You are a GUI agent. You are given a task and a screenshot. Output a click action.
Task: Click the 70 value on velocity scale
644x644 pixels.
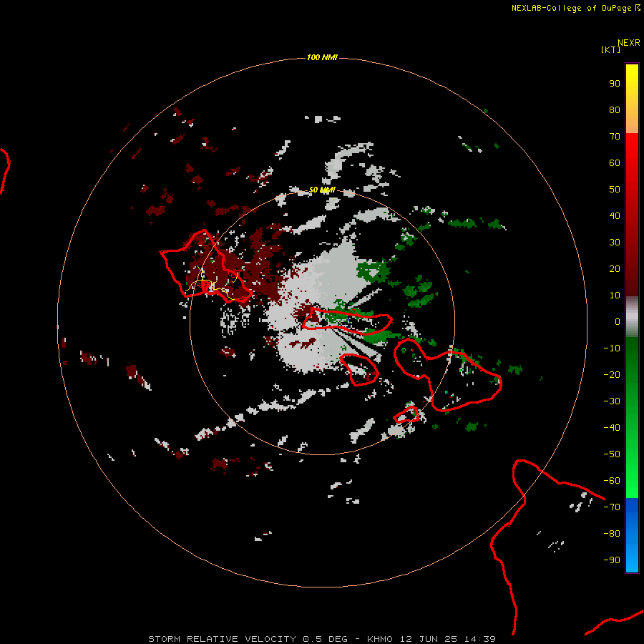pyautogui.click(x=615, y=137)
